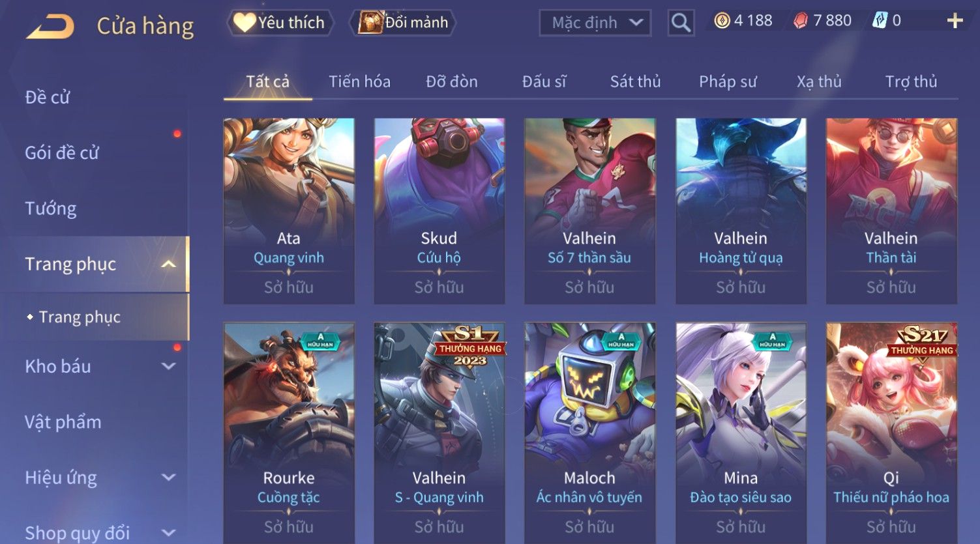Open Gói đề cử sidebar item
This screenshot has height=544, width=980.
pyautogui.click(x=62, y=153)
